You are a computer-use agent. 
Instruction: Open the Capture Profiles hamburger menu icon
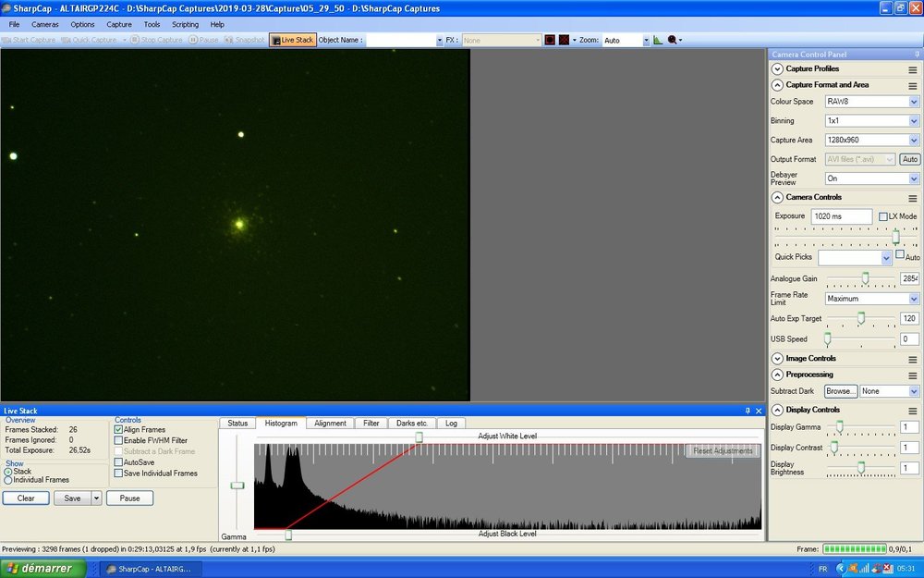(912, 69)
